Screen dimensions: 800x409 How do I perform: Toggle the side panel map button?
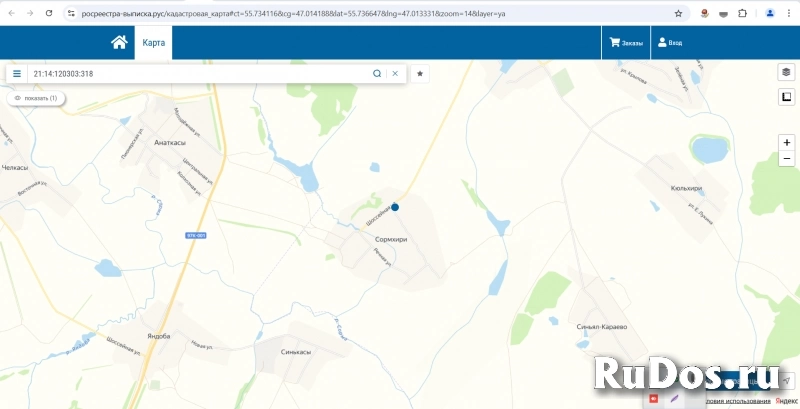click(786, 97)
